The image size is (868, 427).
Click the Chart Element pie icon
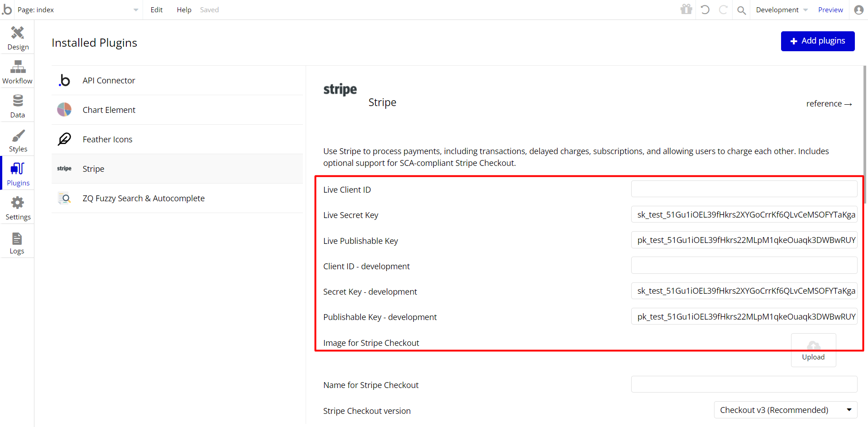pos(64,110)
